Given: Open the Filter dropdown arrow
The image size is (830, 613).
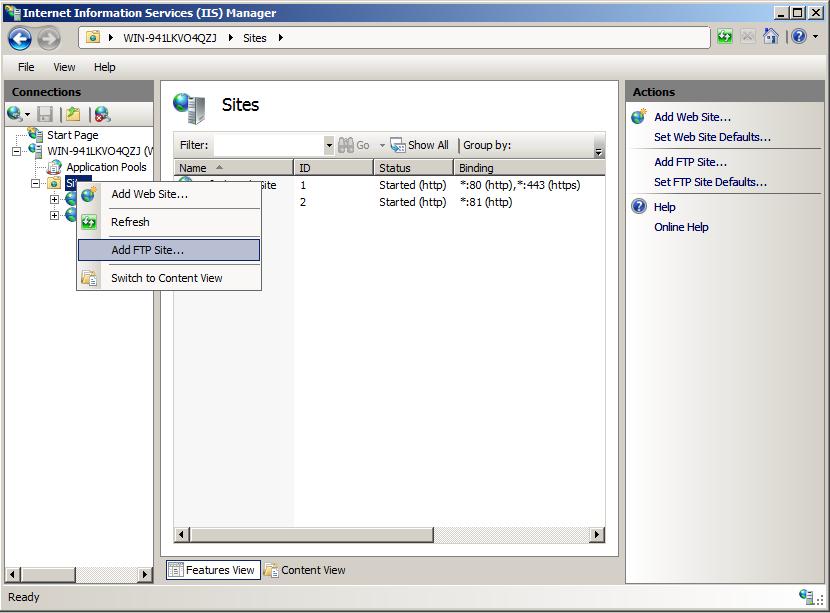Looking at the screenshot, I should pos(330,145).
